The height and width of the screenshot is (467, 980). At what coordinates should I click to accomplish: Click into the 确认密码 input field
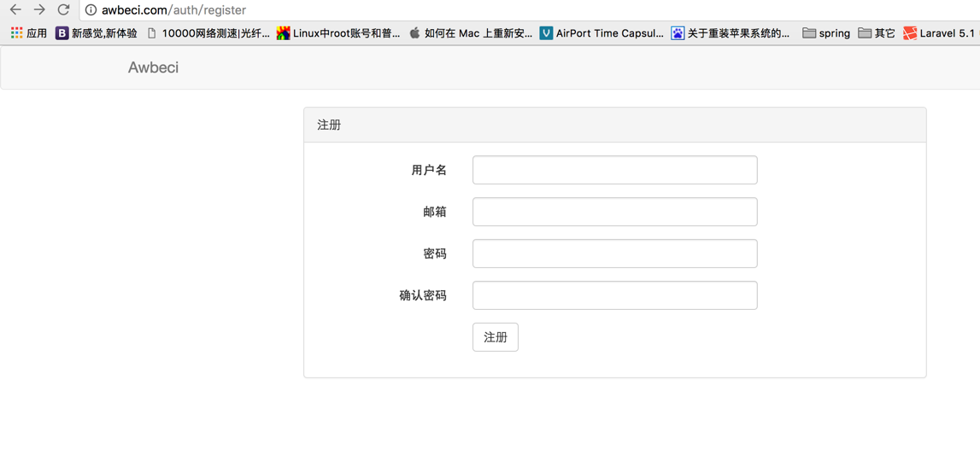coord(615,295)
